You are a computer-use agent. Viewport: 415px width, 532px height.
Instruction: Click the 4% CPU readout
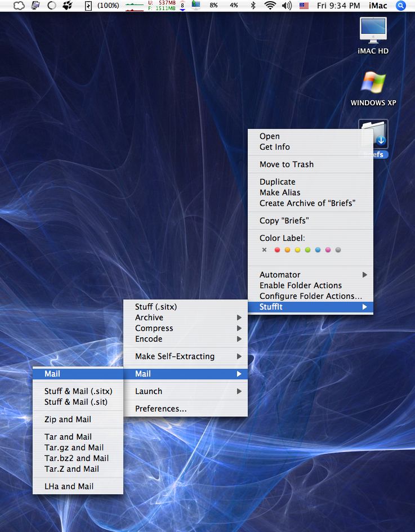tap(234, 6)
